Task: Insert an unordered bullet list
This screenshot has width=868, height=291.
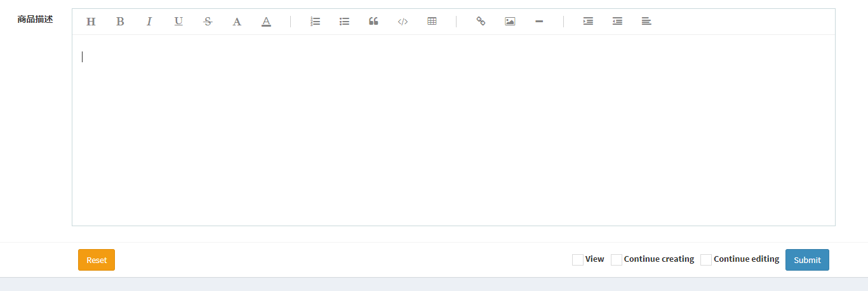Action: (344, 22)
